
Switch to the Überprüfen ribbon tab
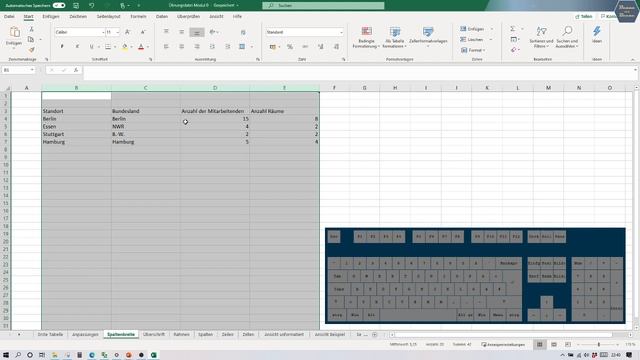pos(188,16)
